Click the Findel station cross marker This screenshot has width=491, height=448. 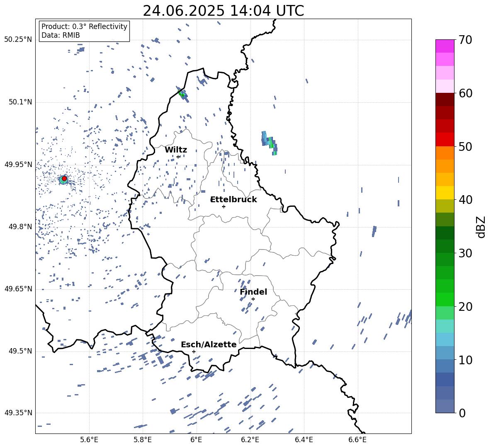pos(253,299)
